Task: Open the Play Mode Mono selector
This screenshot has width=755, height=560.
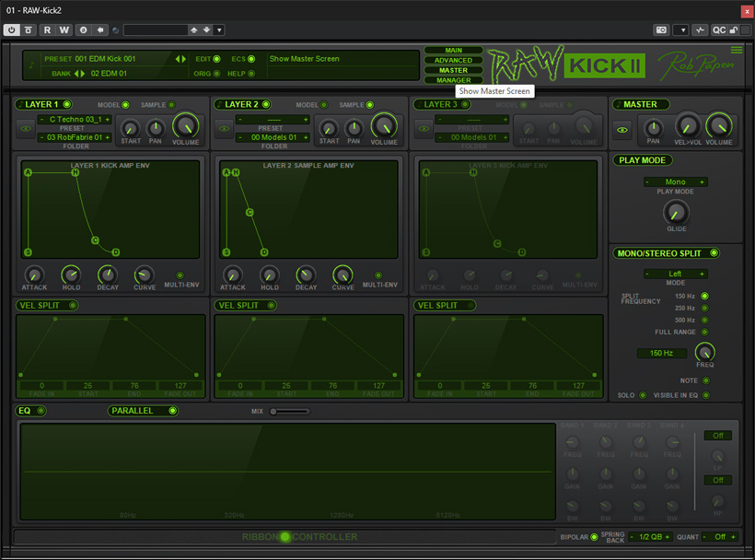Action: click(x=675, y=181)
